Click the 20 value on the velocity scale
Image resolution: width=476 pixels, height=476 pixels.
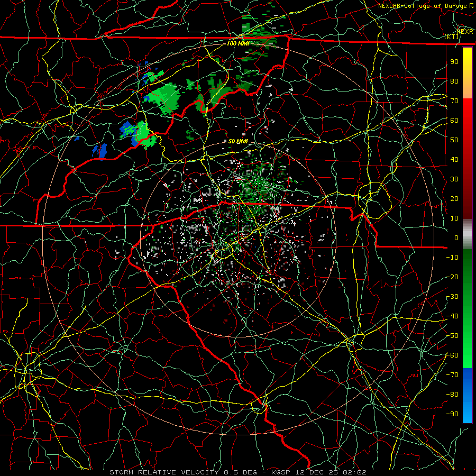point(454,198)
